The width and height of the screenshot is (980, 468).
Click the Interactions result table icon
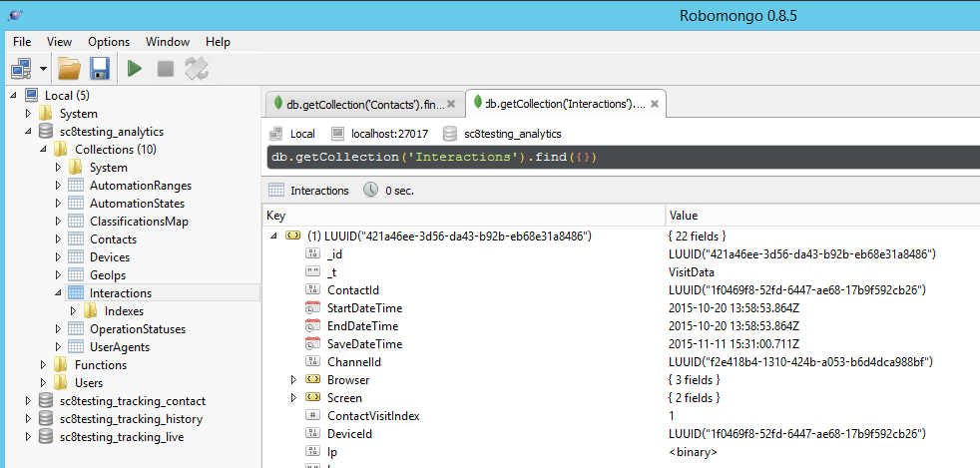275,190
